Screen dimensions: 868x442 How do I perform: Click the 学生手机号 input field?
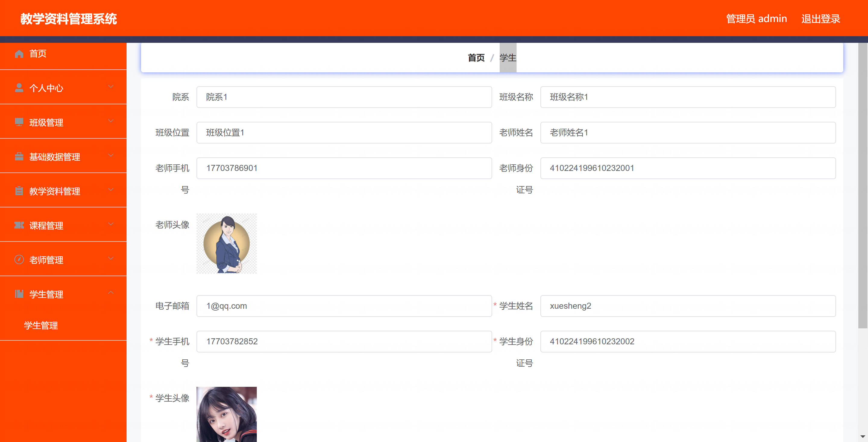coord(344,341)
